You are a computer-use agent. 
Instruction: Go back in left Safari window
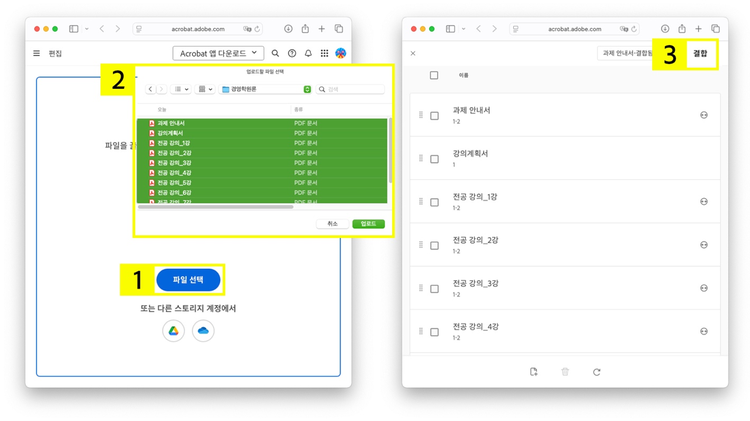click(102, 29)
